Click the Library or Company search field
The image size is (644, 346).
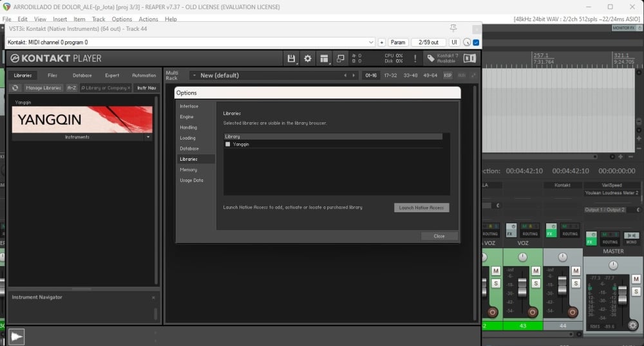pyautogui.click(x=105, y=87)
